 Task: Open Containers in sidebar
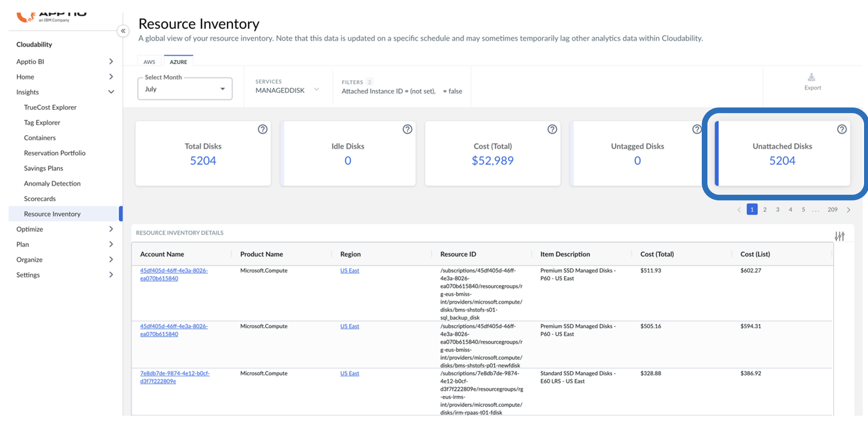tap(40, 138)
